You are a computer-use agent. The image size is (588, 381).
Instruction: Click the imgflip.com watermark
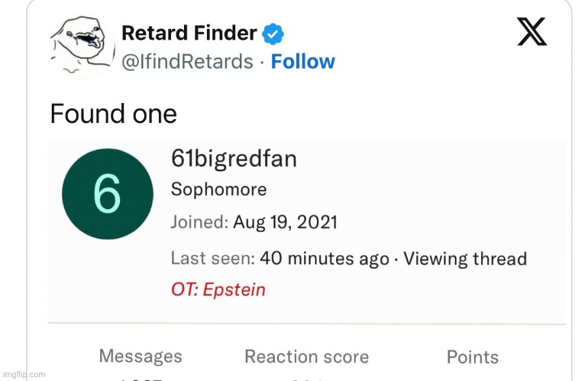[23, 374]
